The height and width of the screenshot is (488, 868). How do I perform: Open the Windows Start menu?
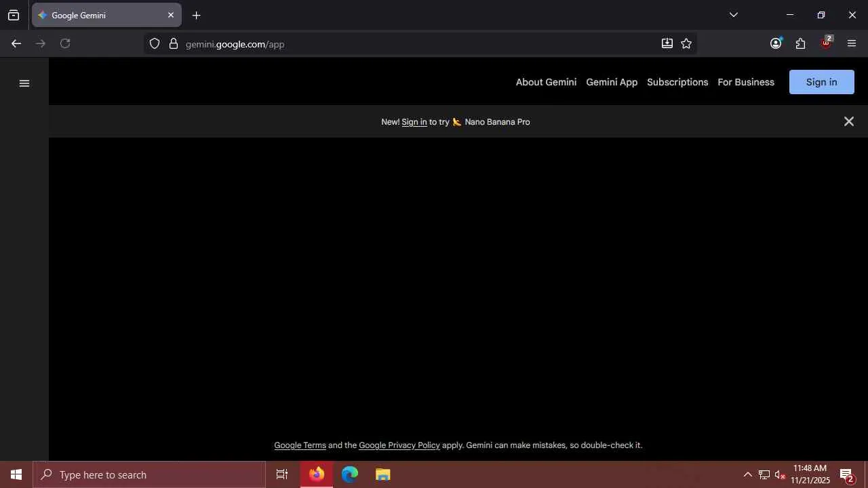click(16, 474)
